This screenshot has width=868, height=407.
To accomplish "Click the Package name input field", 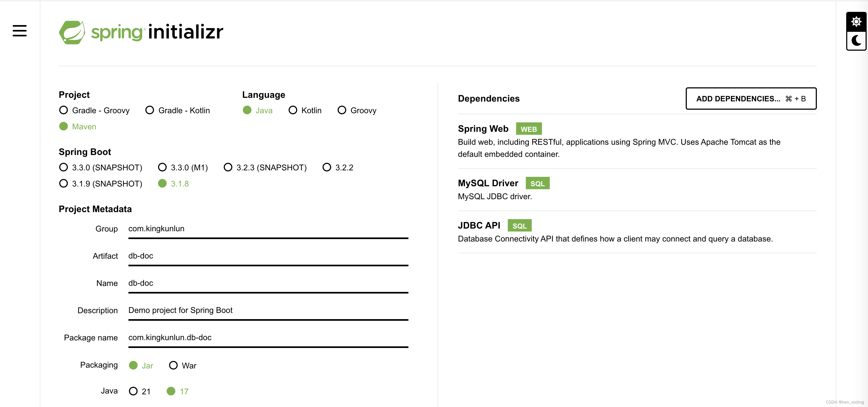I will (268, 338).
